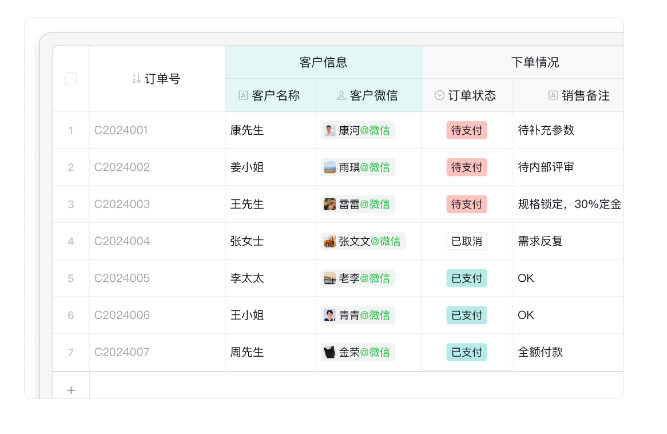The image size is (667, 434).
Task: Click 金荣's WeChat avatar
Action: coord(329,352)
